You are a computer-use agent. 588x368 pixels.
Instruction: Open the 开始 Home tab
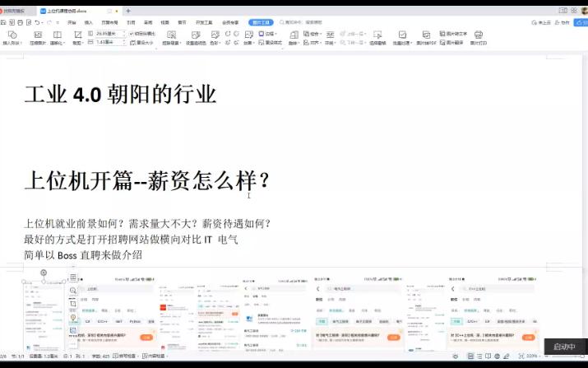coord(72,22)
